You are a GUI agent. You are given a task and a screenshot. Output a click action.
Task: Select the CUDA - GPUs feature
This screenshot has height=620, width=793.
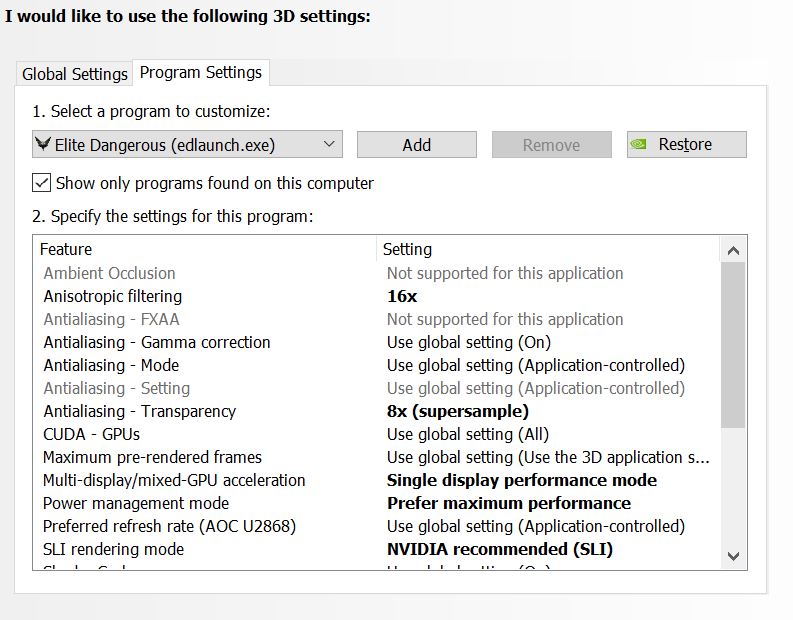tap(92, 434)
